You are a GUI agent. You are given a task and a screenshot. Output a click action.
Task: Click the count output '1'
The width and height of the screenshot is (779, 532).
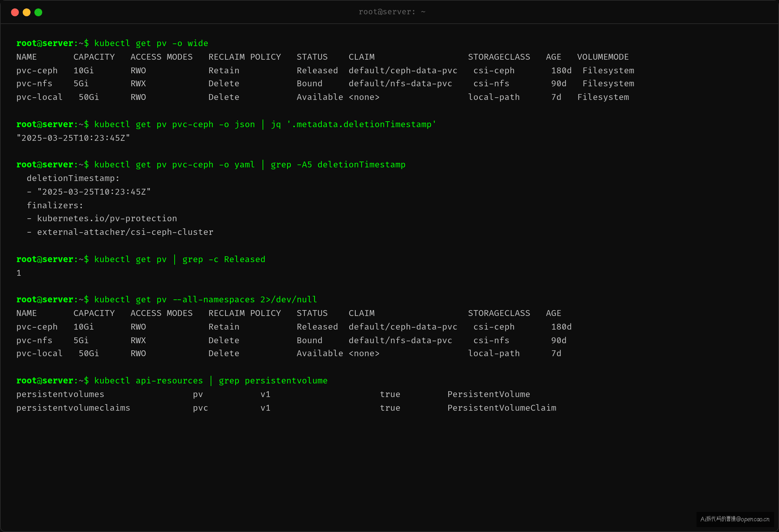pyautogui.click(x=19, y=273)
